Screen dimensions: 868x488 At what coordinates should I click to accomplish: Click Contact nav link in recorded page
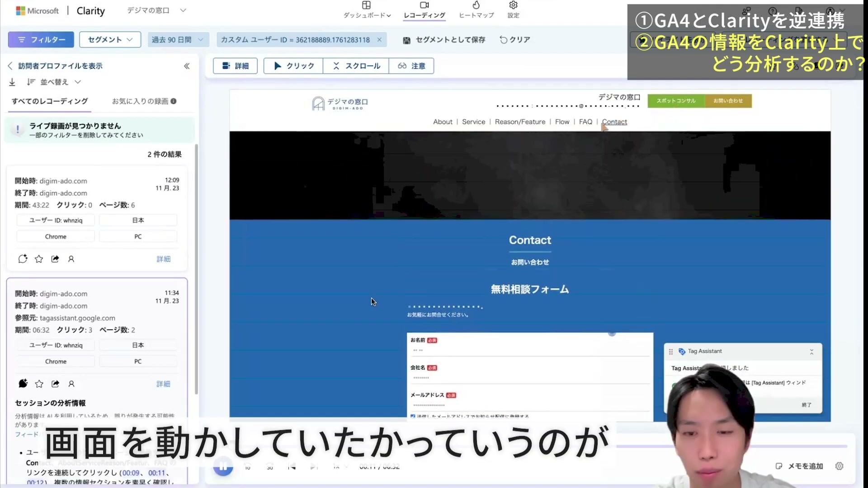614,122
